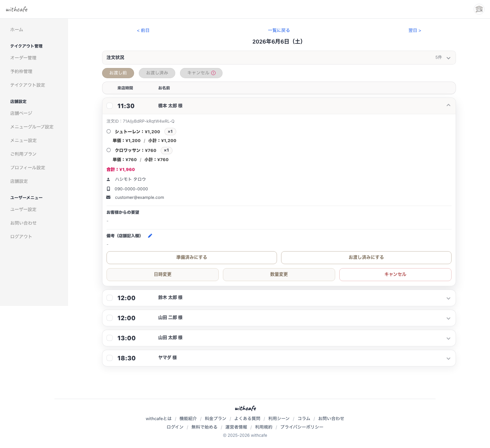The width and height of the screenshot is (490, 448).
Task: Expand the 山田 二郎 order row
Action: click(x=448, y=318)
